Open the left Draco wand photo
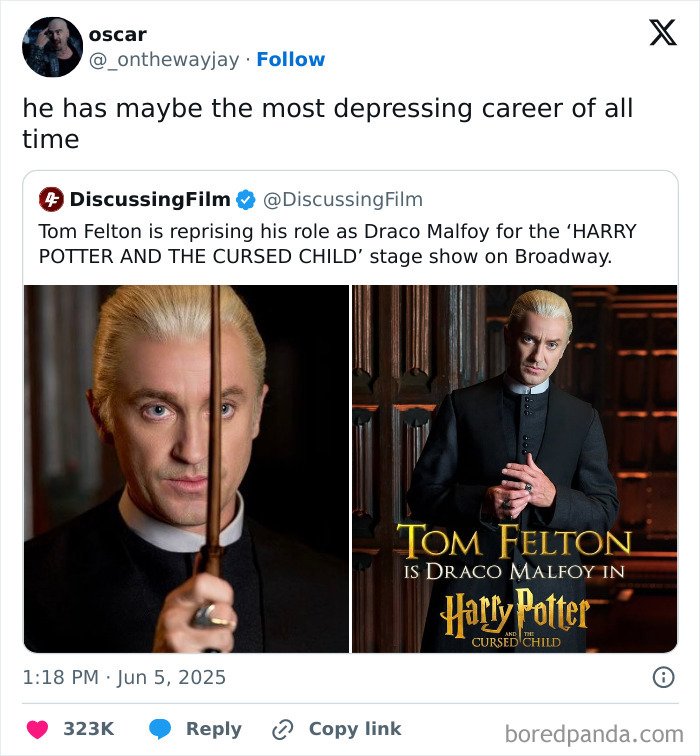The width and height of the screenshot is (700, 756). coord(186,468)
